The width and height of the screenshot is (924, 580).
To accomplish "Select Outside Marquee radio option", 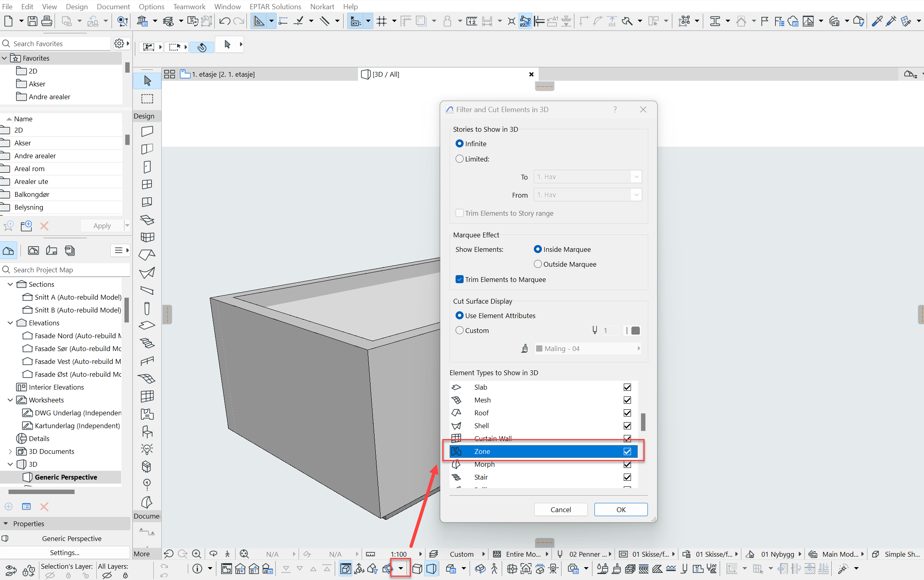I will tap(538, 264).
